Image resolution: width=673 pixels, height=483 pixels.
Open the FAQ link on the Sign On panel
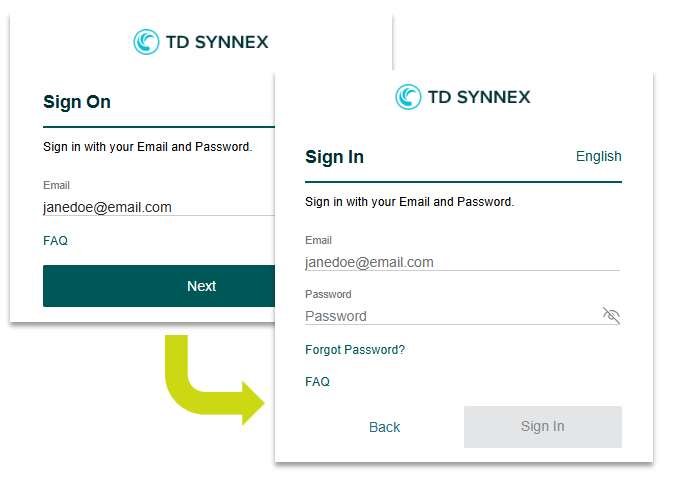tap(55, 241)
